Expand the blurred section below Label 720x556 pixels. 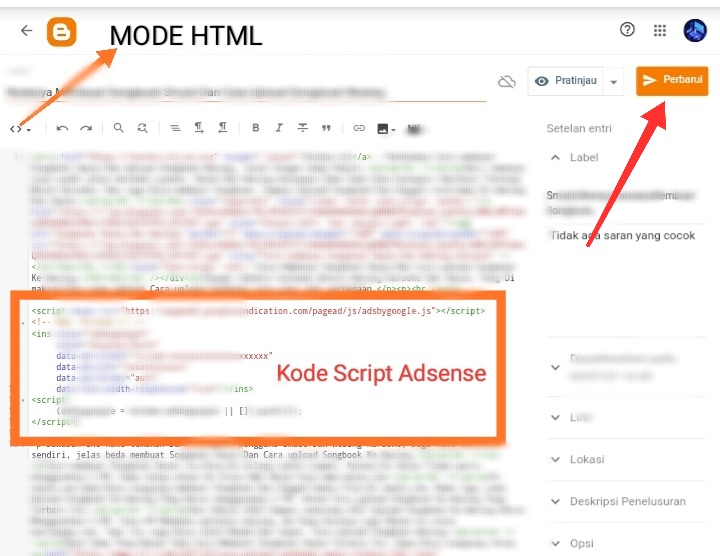(556, 367)
